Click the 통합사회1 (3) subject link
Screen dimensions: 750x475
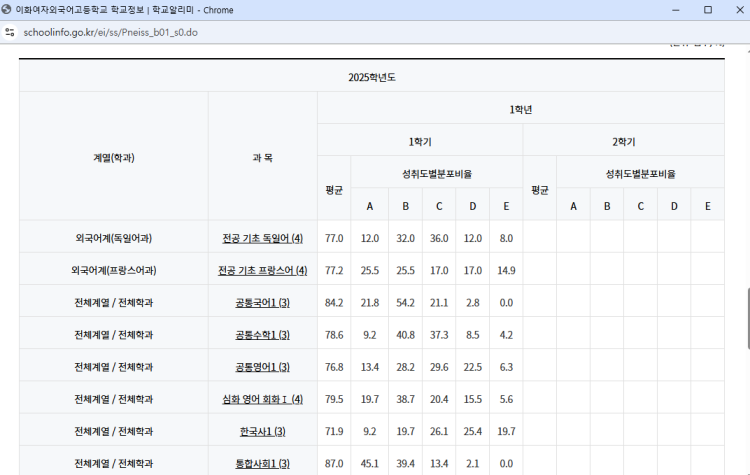(262, 463)
